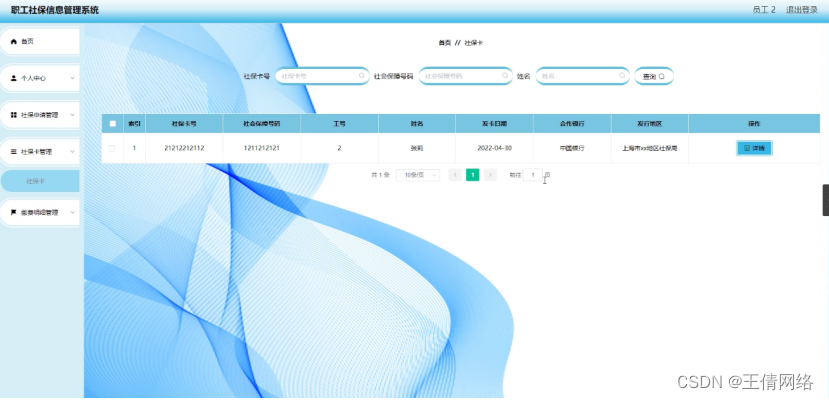829x400 pixels.
Task: Select the 社保卡 submenu item
Action: click(40, 181)
